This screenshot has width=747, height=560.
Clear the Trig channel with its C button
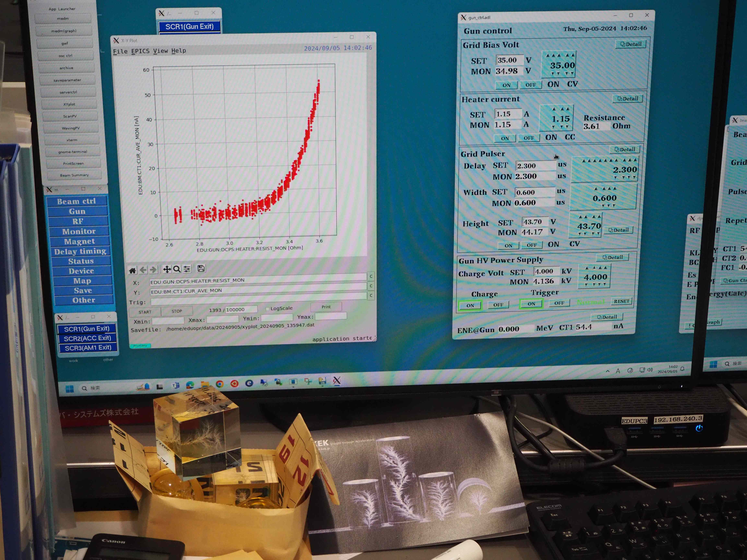point(371,295)
